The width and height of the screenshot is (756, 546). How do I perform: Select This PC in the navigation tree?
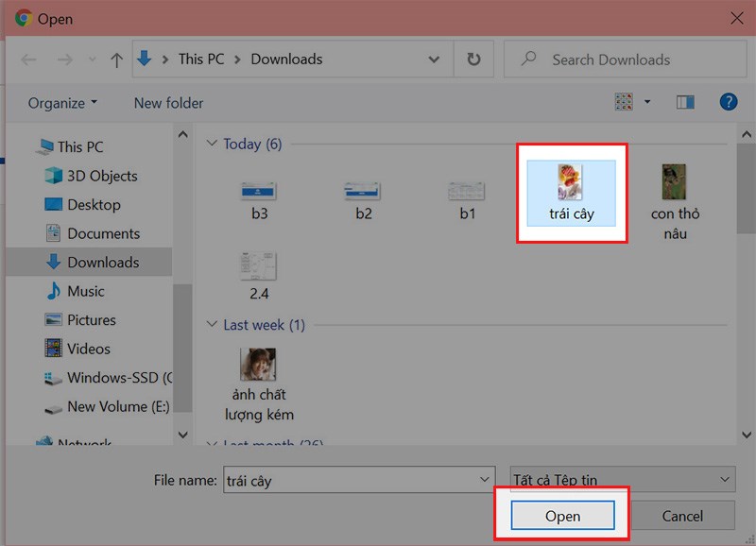click(72, 146)
